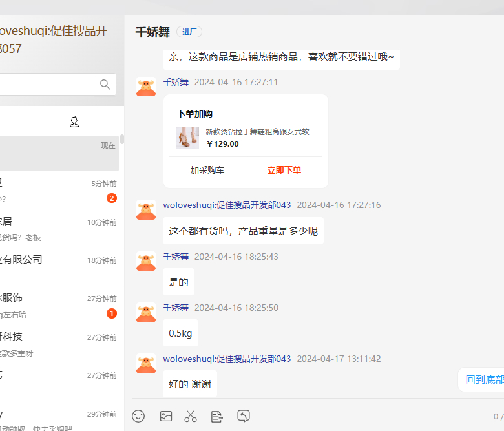504x431 pixels.
Task: Click the send document icon beside scissors
Action: [217, 416]
